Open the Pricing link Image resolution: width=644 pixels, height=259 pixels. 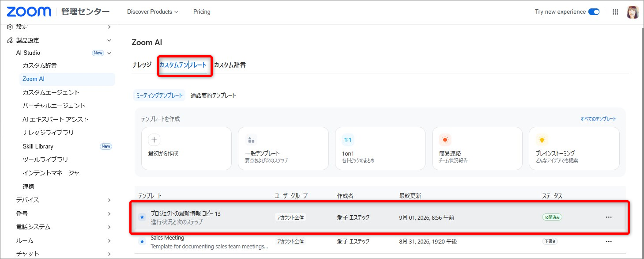point(202,12)
